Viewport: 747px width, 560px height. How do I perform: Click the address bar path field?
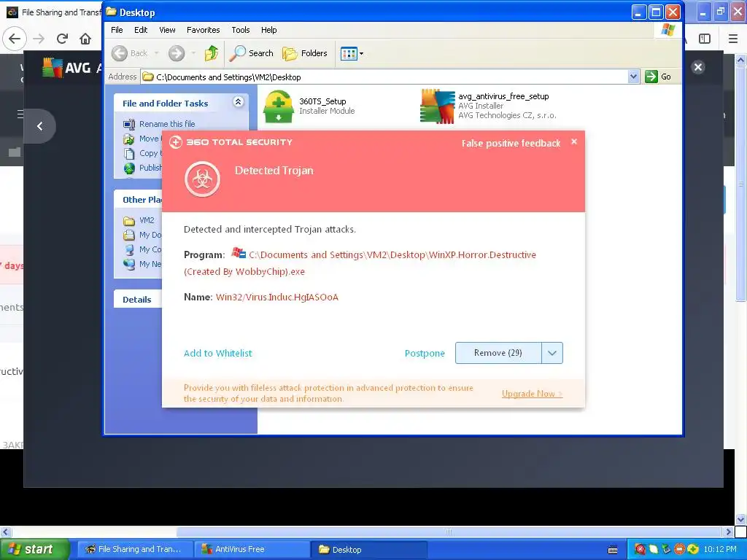pyautogui.click(x=384, y=77)
